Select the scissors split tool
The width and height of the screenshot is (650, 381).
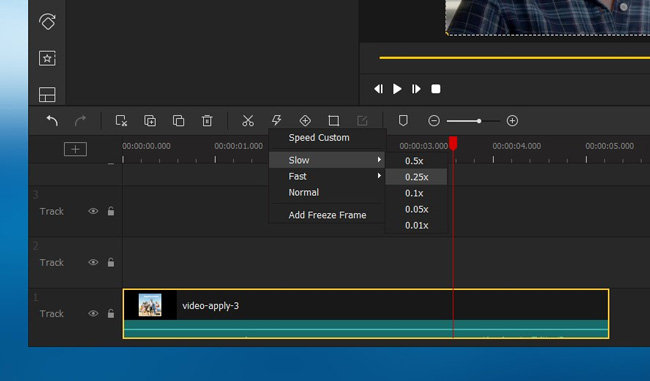click(x=248, y=121)
